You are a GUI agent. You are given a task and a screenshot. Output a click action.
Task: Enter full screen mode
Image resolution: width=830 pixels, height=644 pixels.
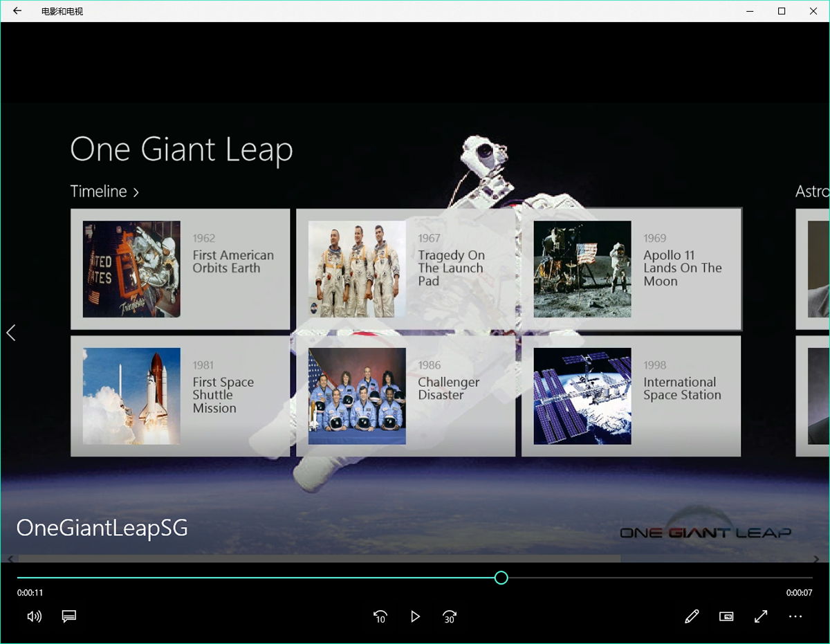(x=761, y=616)
